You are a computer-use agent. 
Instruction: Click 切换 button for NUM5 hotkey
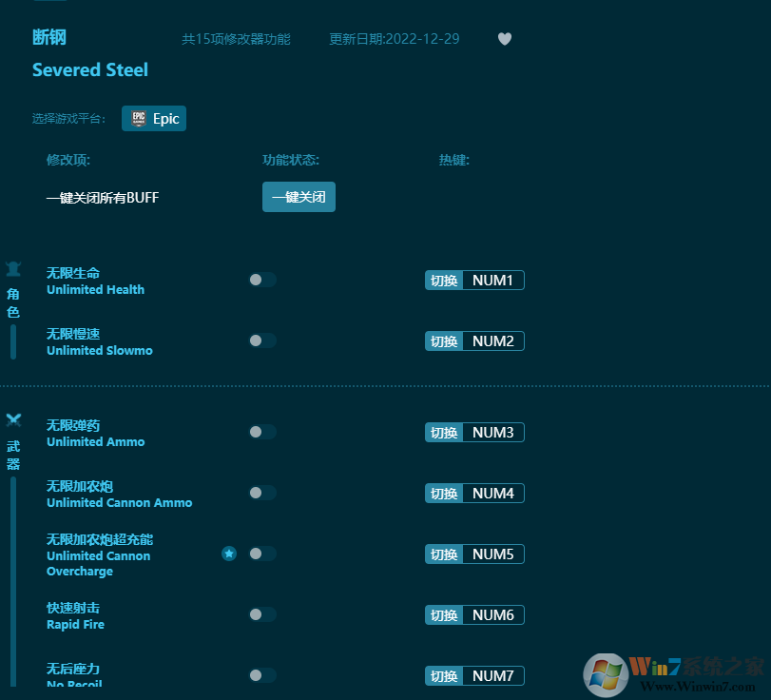[x=444, y=554]
